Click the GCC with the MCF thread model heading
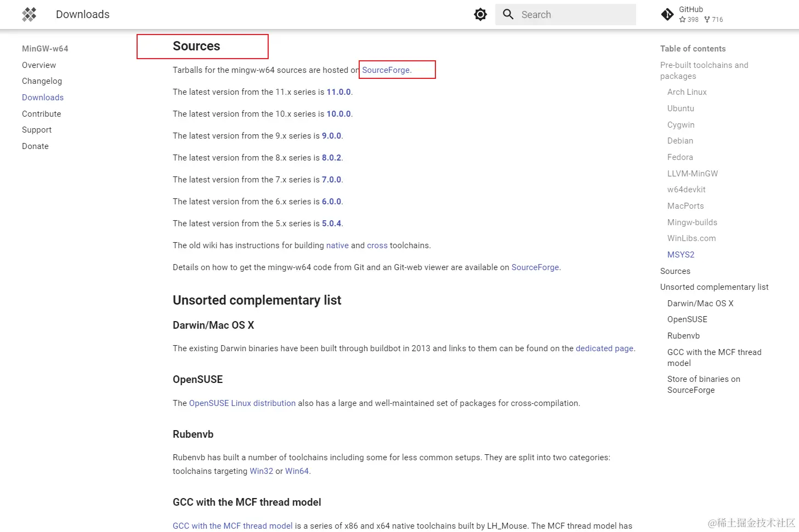The height and width of the screenshot is (532, 799). tap(247, 502)
